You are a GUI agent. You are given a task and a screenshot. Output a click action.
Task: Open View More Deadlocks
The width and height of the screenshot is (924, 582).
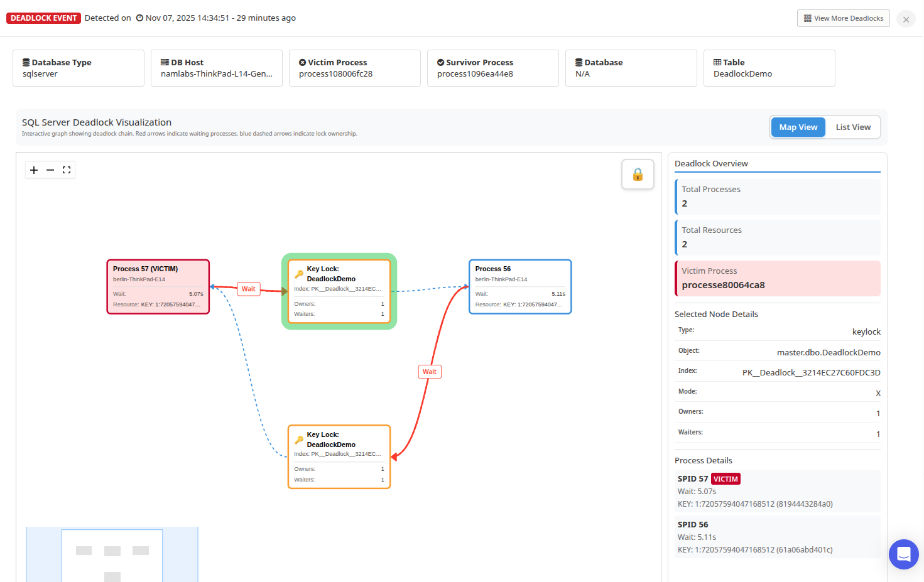click(x=843, y=18)
